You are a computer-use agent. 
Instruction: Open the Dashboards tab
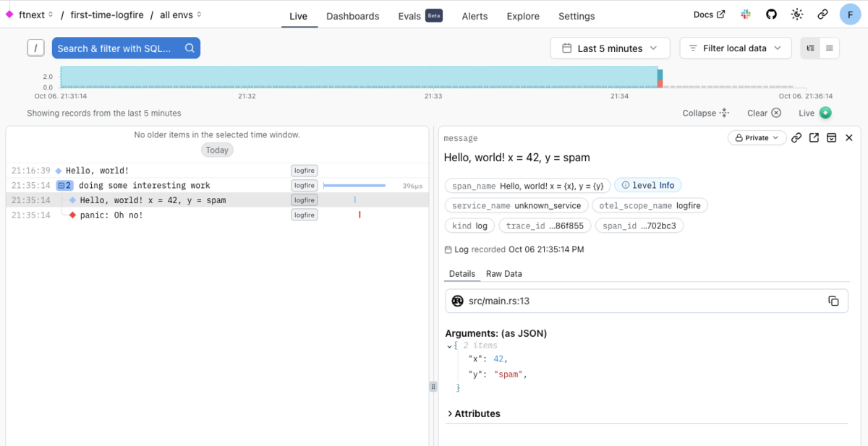352,16
